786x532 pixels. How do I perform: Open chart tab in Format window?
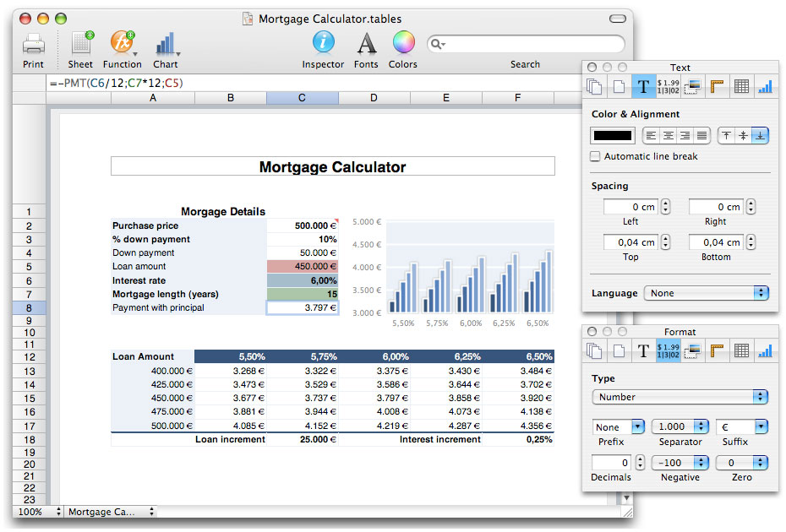click(x=765, y=350)
